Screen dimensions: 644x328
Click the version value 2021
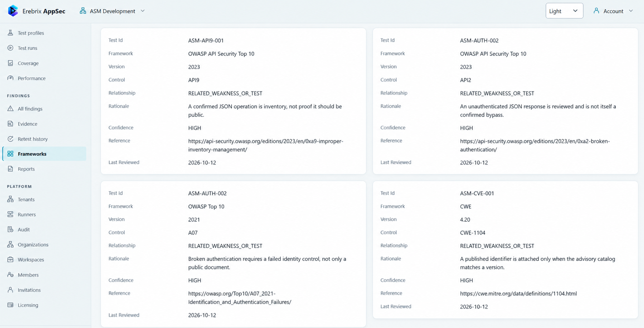pos(194,220)
